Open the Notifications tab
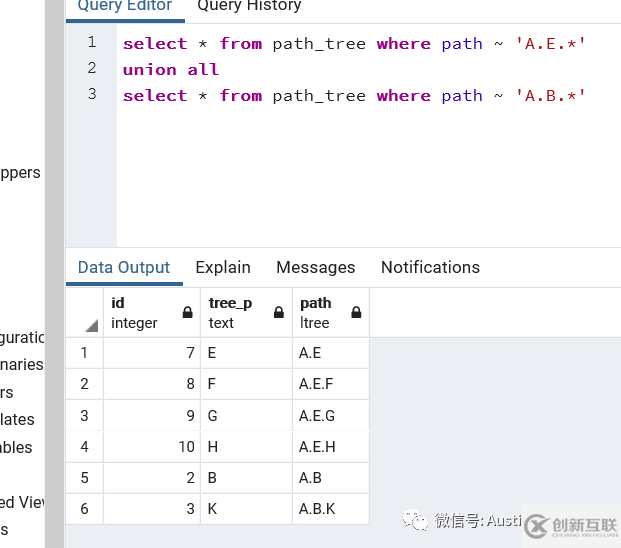The width and height of the screenshot is (621, 548). click(x=431, y=267)
